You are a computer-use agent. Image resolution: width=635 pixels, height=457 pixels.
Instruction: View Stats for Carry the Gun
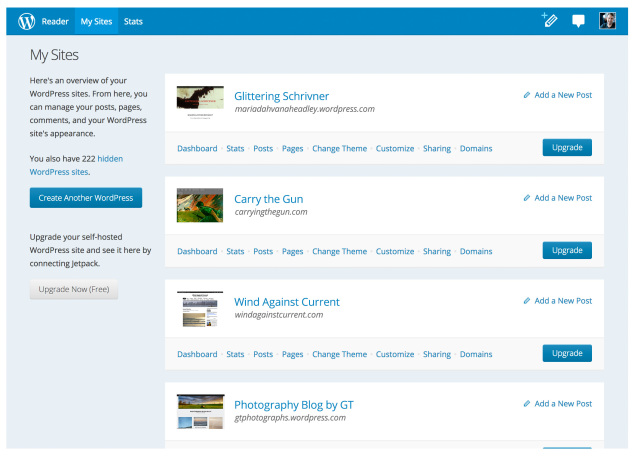tap(235, 251)
